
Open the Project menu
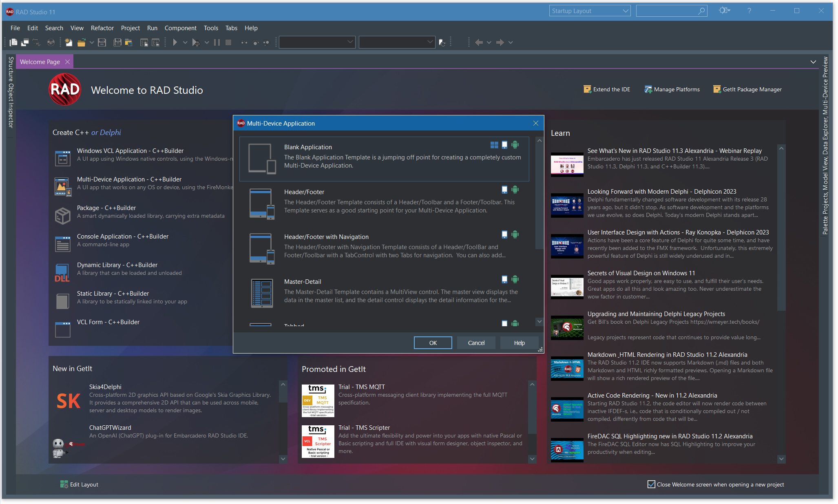coord(130,28)
